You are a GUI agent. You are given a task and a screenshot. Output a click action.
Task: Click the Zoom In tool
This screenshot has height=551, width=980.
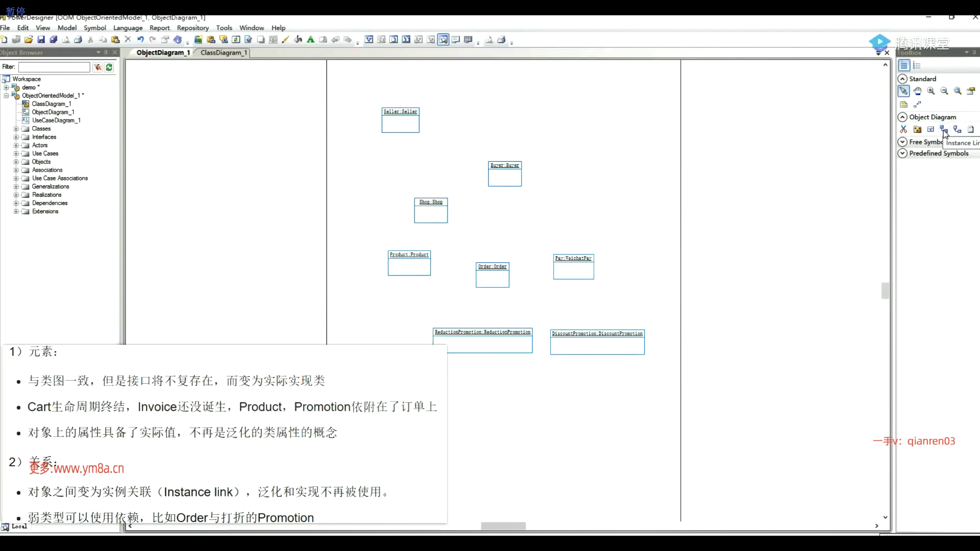point(930,91)
